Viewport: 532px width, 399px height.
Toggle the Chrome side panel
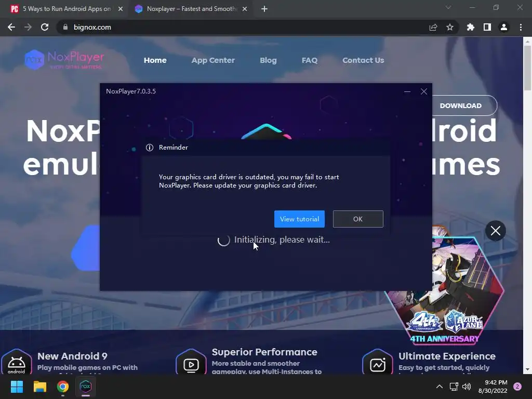point(487,27)
